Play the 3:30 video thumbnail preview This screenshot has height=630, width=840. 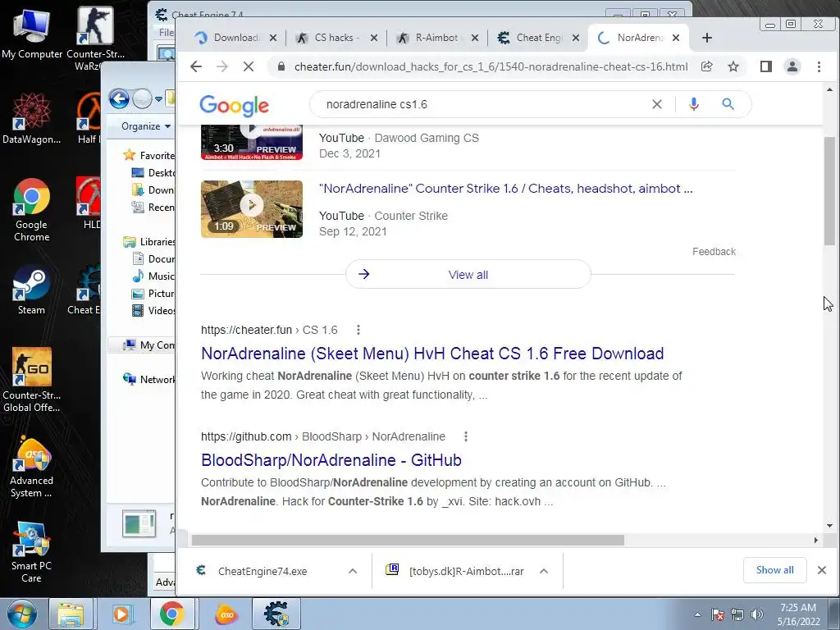[252, 142]
